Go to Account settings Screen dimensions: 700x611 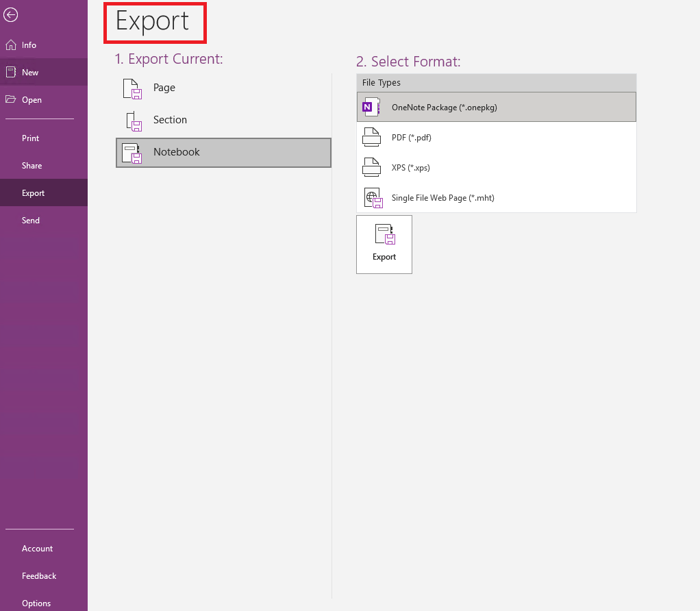click(44, 549)
